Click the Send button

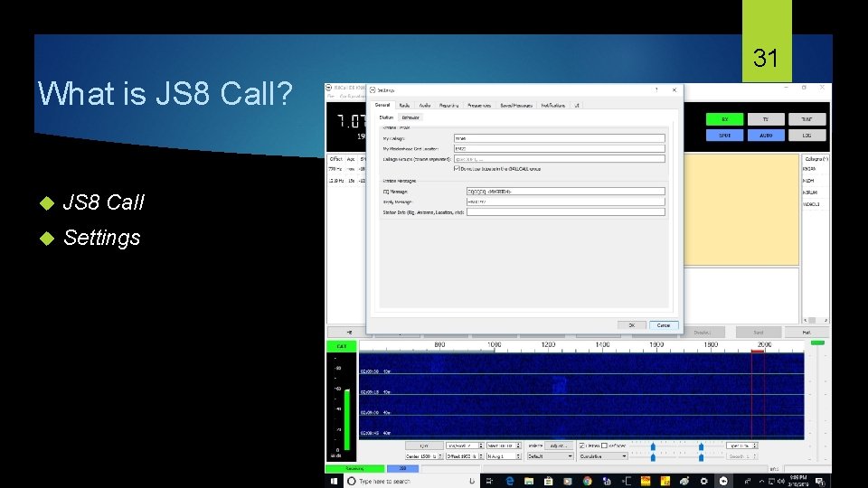click(759, 333)
